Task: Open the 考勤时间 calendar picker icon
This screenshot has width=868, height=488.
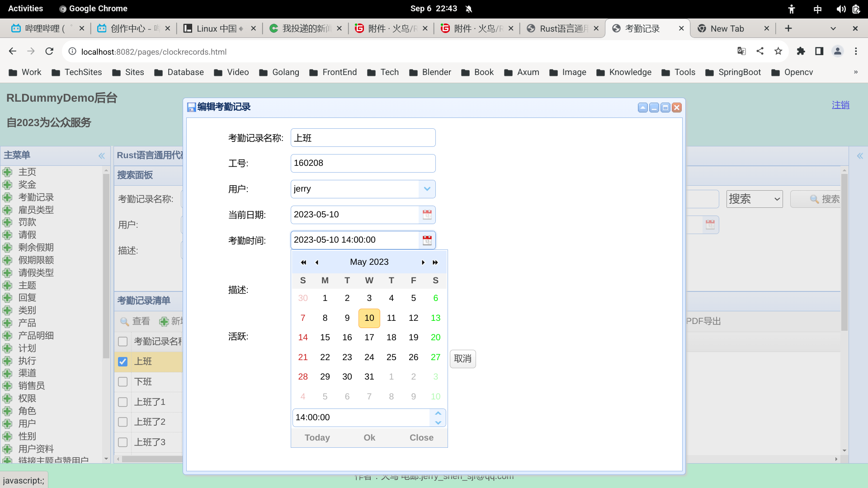Action: (427, 240)
